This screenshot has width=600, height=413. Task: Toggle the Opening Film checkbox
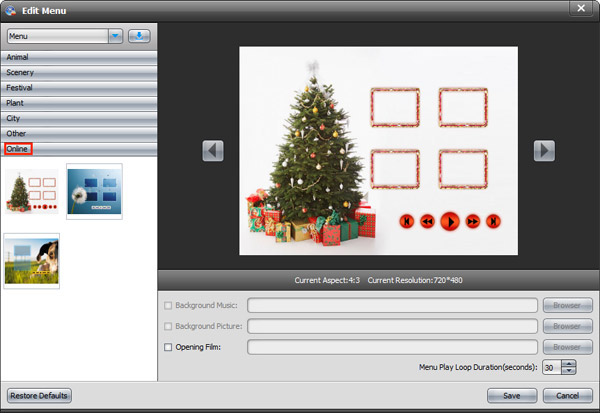point(167,347)
